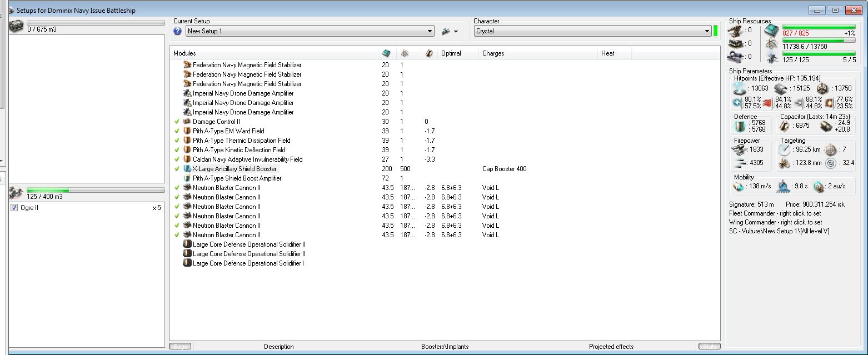Sort by the capacitor icon column header
Image resolution: width=868 pixels, height=355 pixels.
pos(428,53)
